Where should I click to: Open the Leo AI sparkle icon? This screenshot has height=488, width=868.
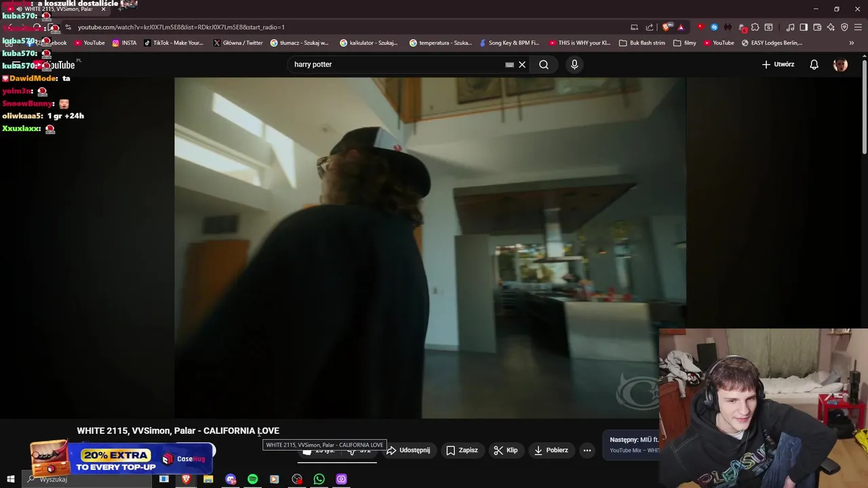(x=831, y=27)
